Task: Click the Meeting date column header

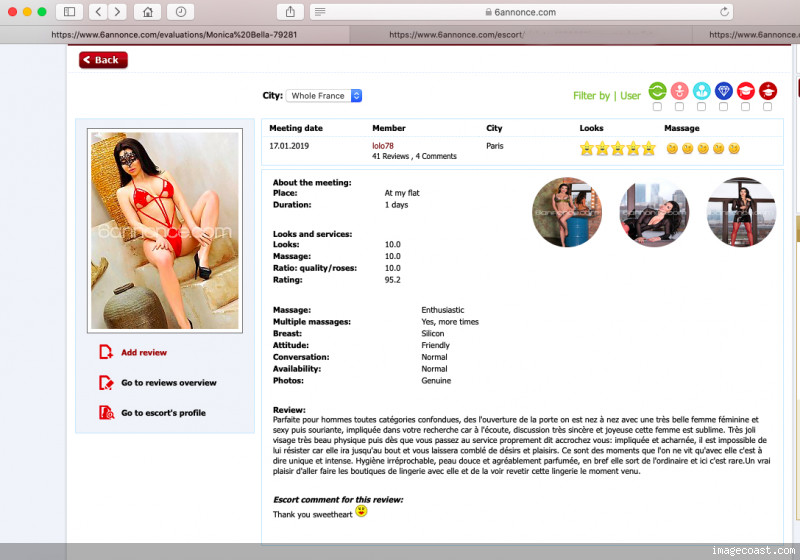Action: coord(296,128)
